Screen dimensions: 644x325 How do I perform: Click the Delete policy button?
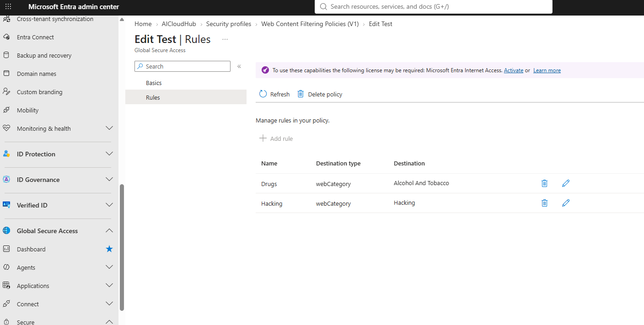tap(320, 94)
